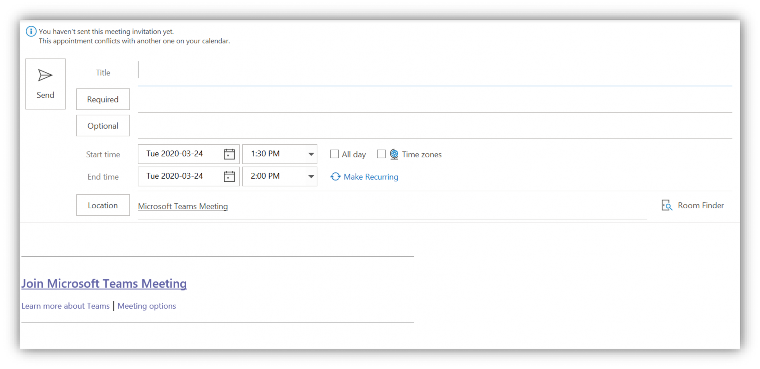Click the 'You haven't sent this meeting invitation yet' notice
This screenshot has width=760, height=369.
pyautogui.click(x=106, y=32)
